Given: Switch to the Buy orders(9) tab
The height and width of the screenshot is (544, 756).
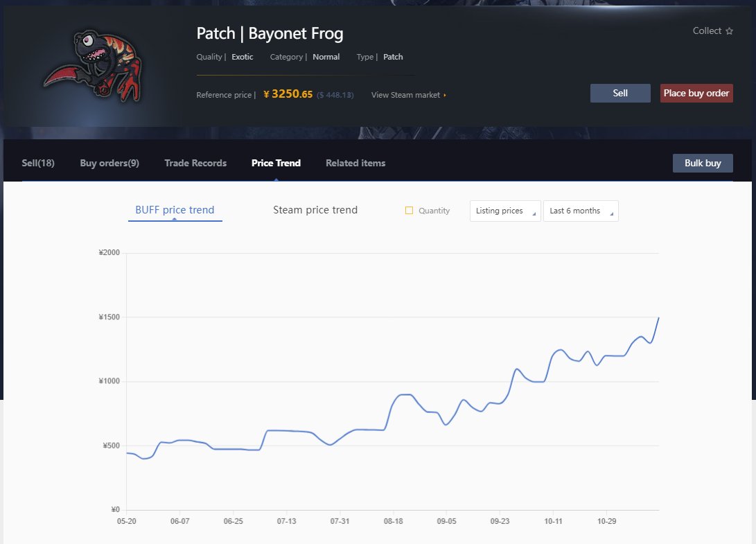Looking at the screenshot, I should click(109, 163).
